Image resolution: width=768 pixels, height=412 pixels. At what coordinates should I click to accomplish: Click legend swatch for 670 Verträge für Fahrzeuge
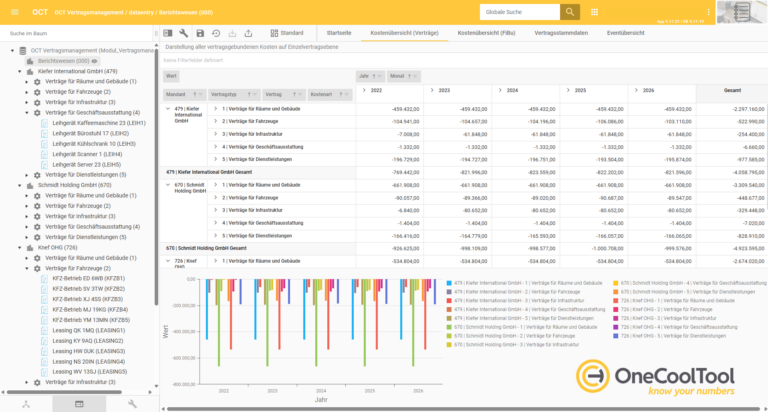(x=449, y=336)
